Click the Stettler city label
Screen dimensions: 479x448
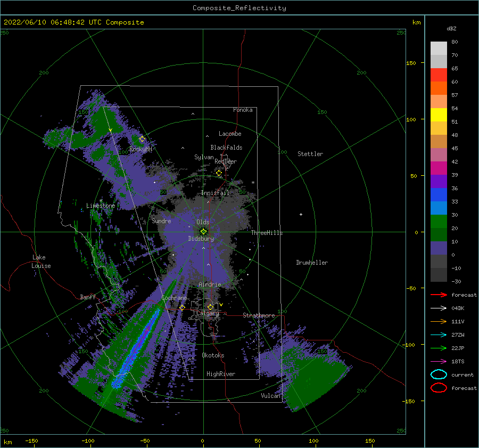(x=310, y=154)
